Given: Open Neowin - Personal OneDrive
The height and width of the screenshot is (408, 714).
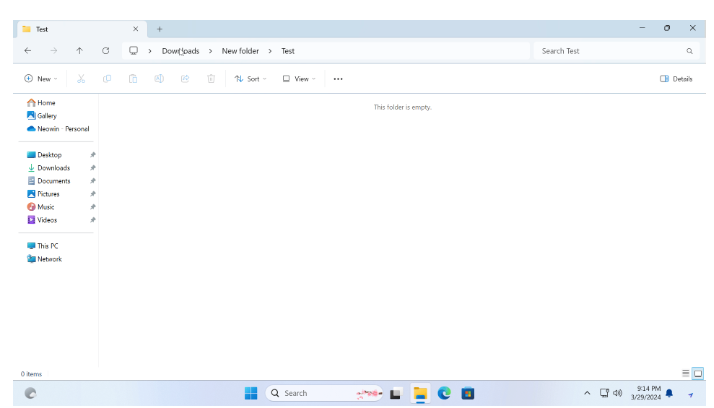Looking at the screenshot, I should click(x=58, y=129).
